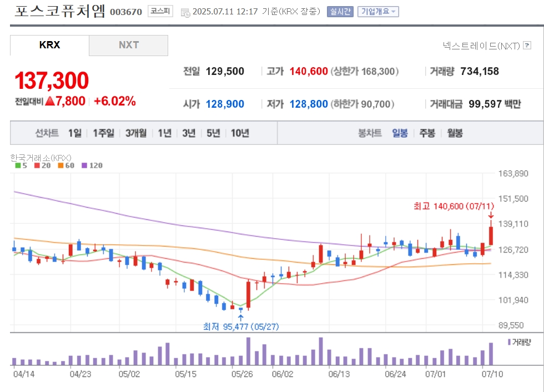Click the red arrow at 최고 140,600 marker

click(491, 215)
